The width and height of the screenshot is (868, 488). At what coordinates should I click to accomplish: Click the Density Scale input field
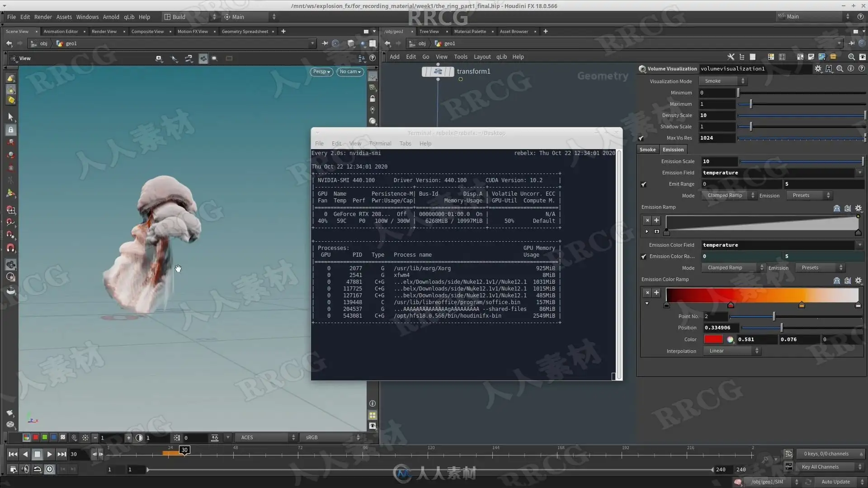pyautogui.click(x=717, y=116)
